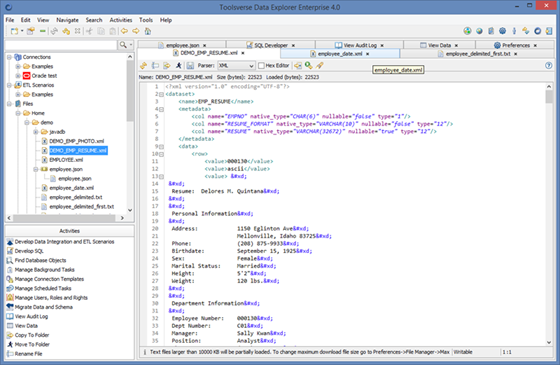Switch to the Preferences tab
The height and width of the screenshot is (365, 560).
[x=516, y=45]
